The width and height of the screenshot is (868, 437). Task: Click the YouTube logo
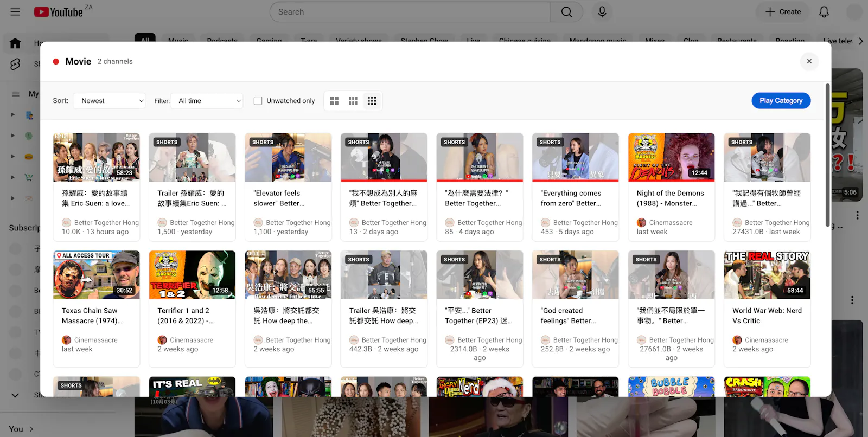(59, 12)
